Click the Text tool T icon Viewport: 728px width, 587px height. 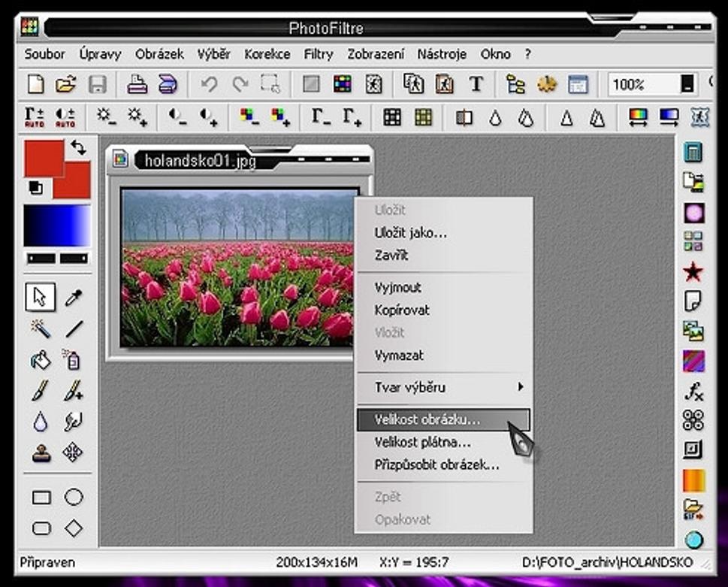coord(476,84)
